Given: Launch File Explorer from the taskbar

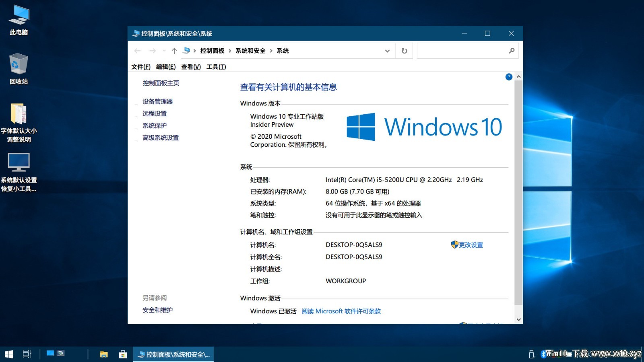Looking at the screenshot, I should (104, 354).
